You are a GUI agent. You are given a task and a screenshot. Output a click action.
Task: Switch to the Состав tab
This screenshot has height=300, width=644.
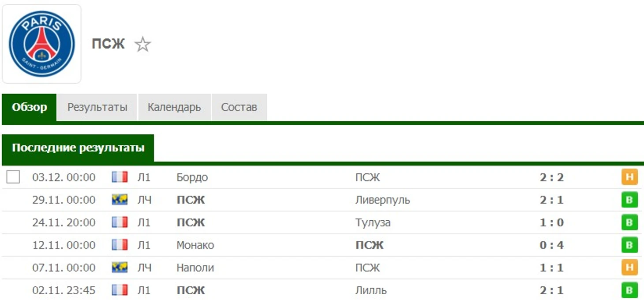click(239, 107)
